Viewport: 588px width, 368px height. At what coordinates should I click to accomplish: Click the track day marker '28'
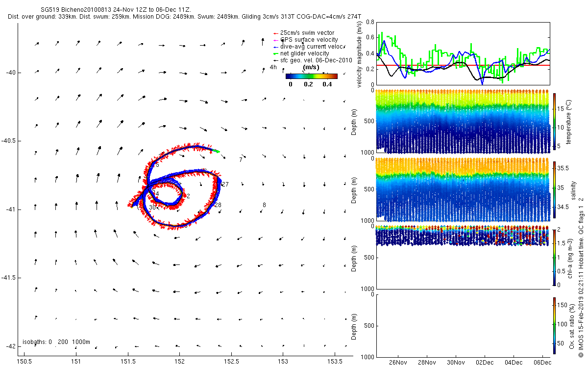click(x=218, y=205)
